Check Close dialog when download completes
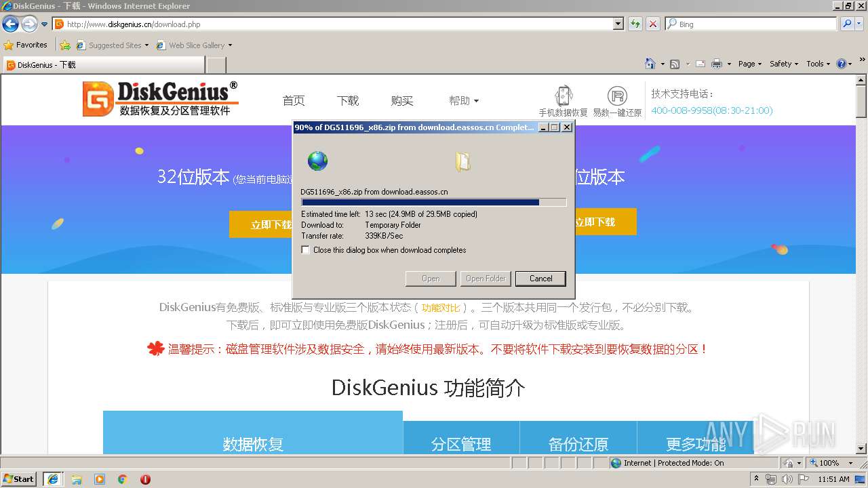This screenshot has width=868, height=488. pos(306,250)
